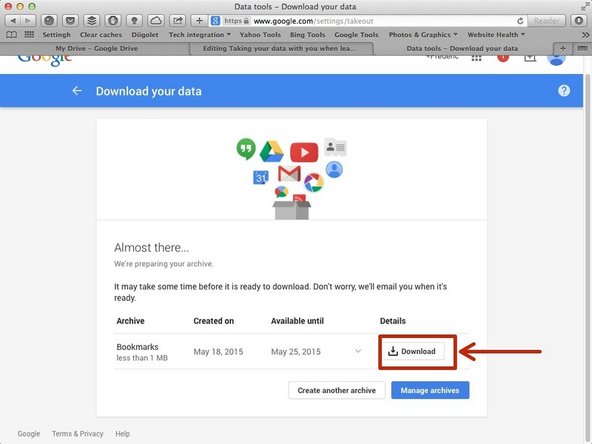592x444 pixels.
Task: Click Manage archives button
Action: [x=430, y=390]
